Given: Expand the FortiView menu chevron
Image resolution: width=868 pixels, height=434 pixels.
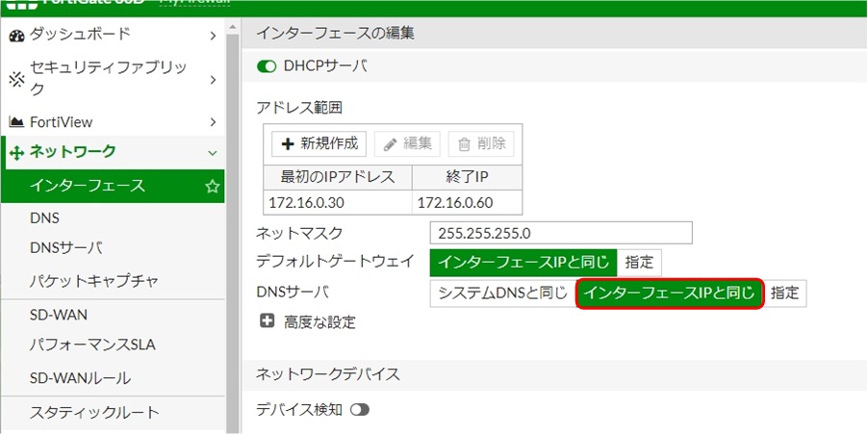Looking at the screenshot, I should click(x=213, y=122).
